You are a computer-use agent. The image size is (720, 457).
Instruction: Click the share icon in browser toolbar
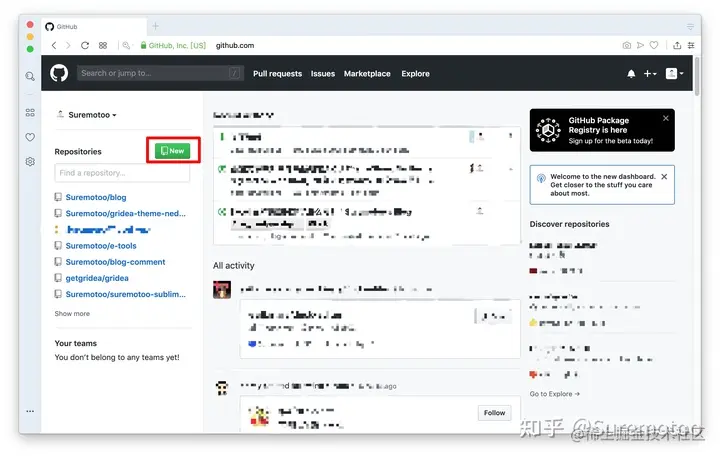click(677, 45)
